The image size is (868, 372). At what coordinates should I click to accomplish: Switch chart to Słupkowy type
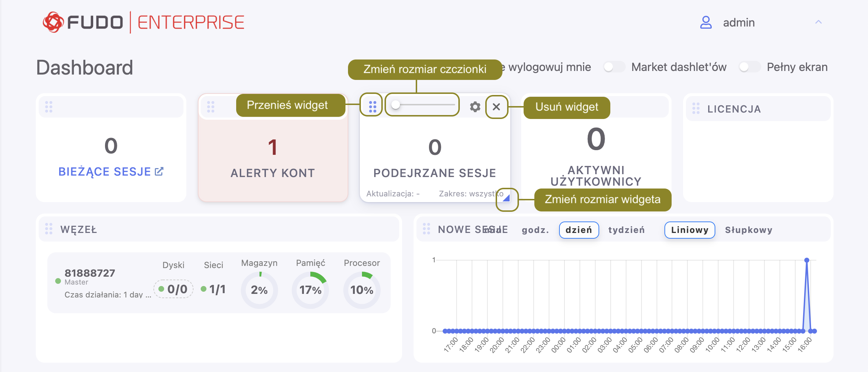tap(748, 230)
